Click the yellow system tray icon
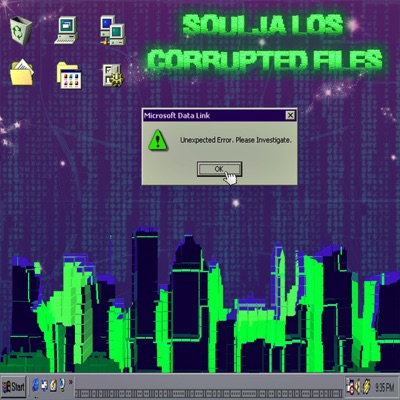 [x=367, y=387]
